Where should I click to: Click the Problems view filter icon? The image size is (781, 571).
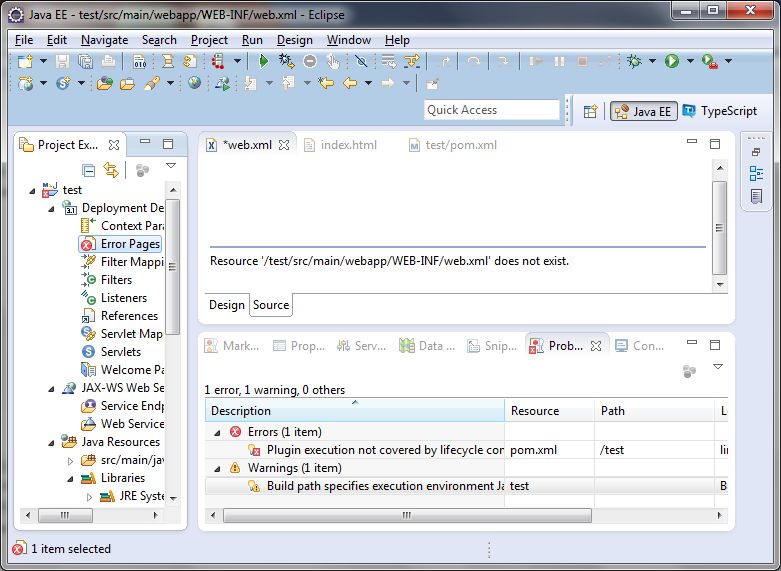point(689,371)
